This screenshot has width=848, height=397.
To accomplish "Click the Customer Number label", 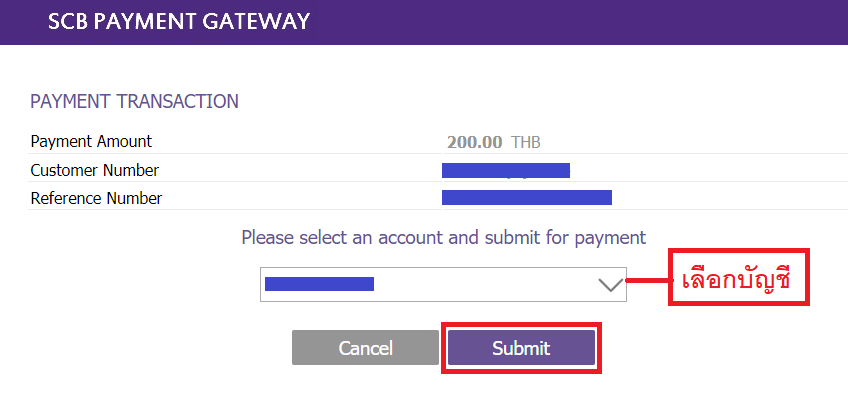I will tap(95, 170).
